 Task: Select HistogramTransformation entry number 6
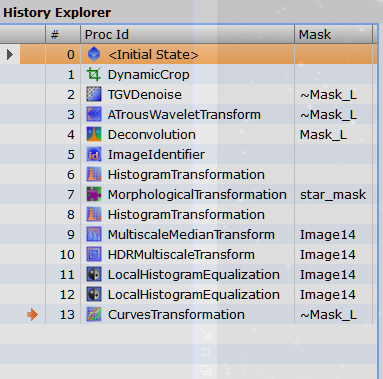click(x=186, y=175)
